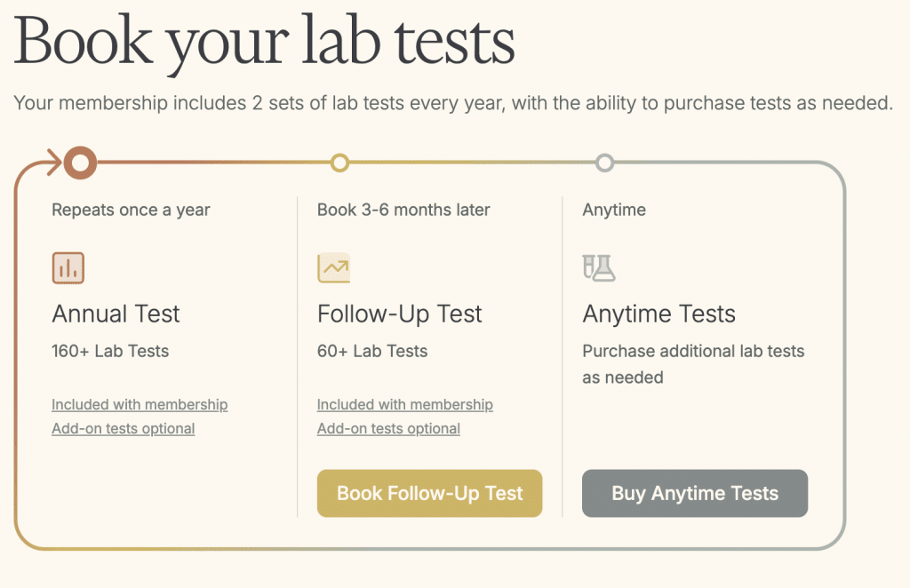Click the arrow icon at timeline start
This screenshot has width=910, height=588.
pyautogui.click(x=53, y=163)
